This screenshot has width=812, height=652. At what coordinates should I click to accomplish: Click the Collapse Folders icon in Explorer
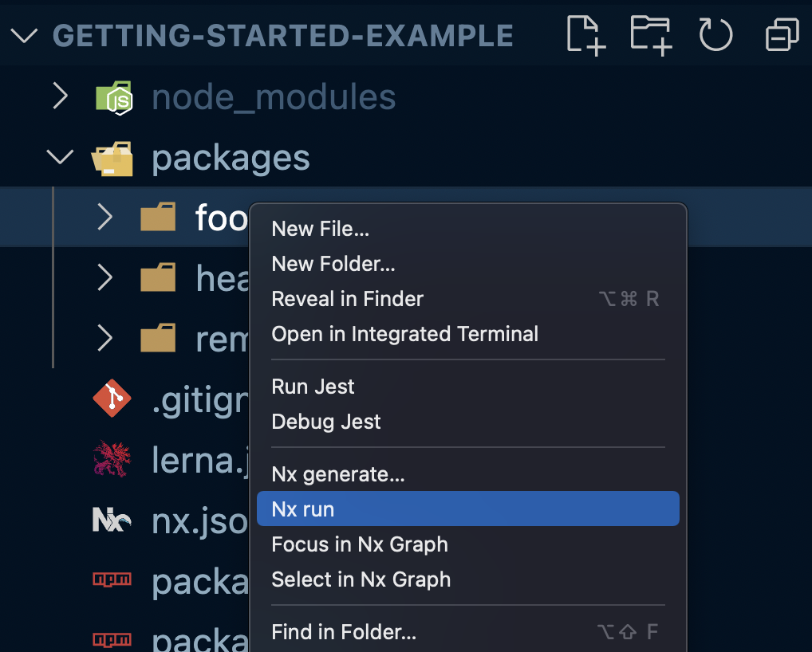pos(781,34)
